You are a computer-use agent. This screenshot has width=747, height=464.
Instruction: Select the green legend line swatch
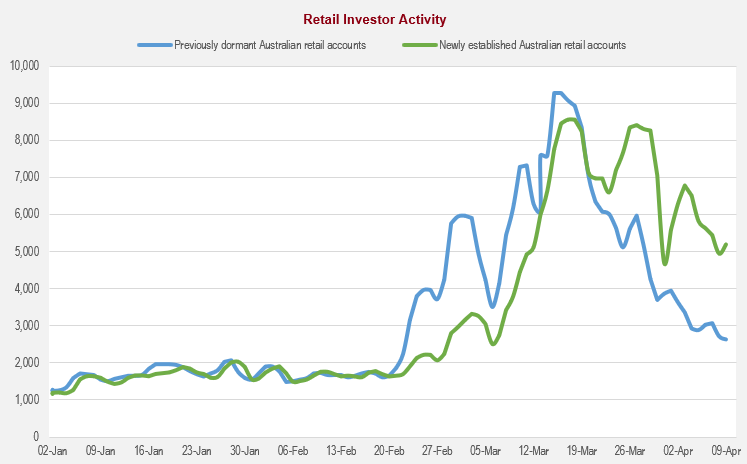point(419,44)
